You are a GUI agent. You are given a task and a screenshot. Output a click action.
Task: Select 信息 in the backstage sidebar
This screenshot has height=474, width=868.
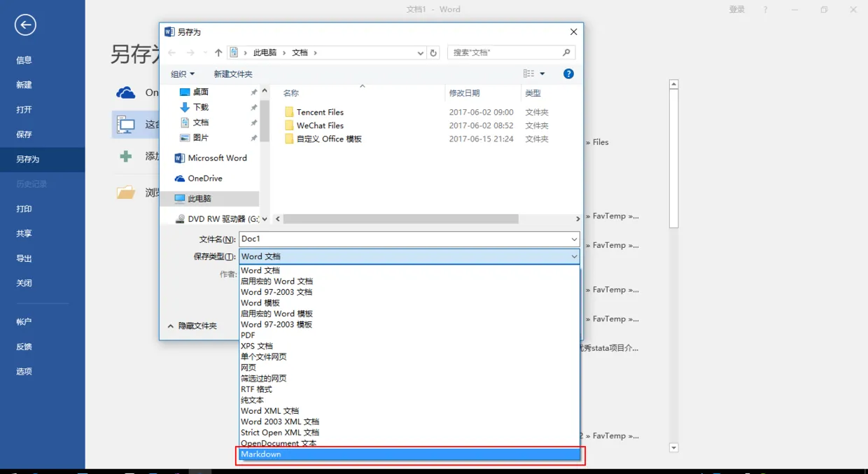tap(23, 60)
